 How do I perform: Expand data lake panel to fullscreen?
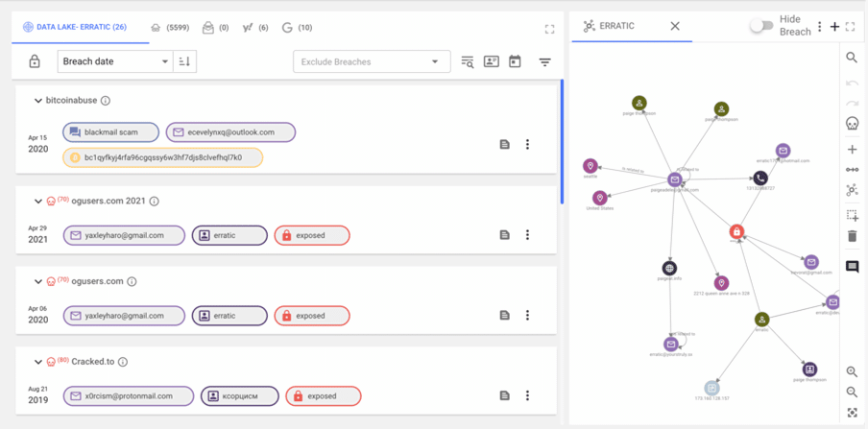click(x=549, y=29)
